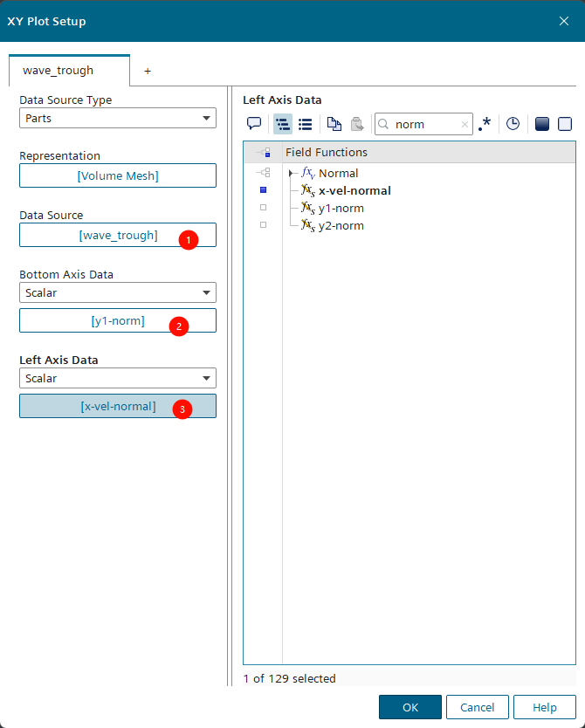Check the y2-norm selection box
This screenshot has height=728, width=585.
[263, 225]
